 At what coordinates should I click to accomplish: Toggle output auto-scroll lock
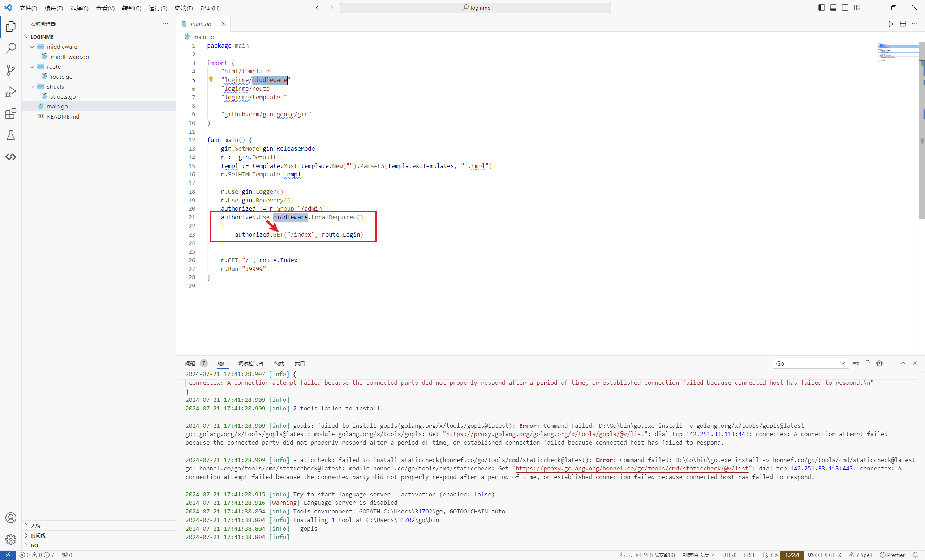868,363
